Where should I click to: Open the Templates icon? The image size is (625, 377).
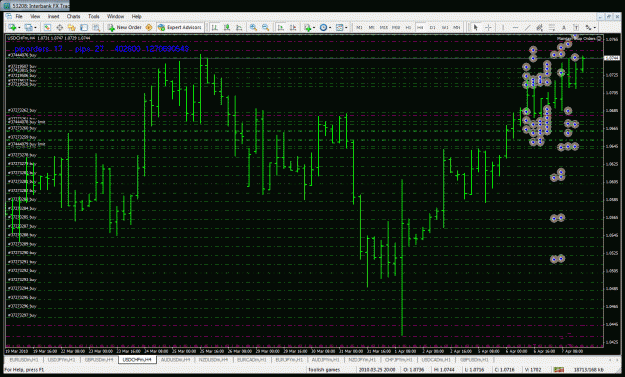point(339,27)
